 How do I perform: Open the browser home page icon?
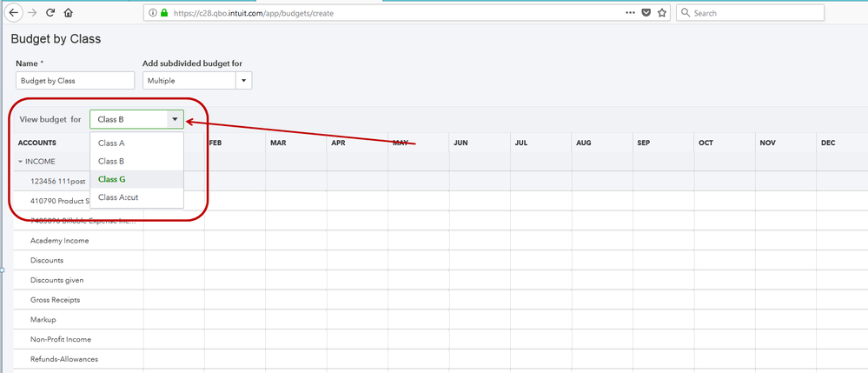point(69,12)
